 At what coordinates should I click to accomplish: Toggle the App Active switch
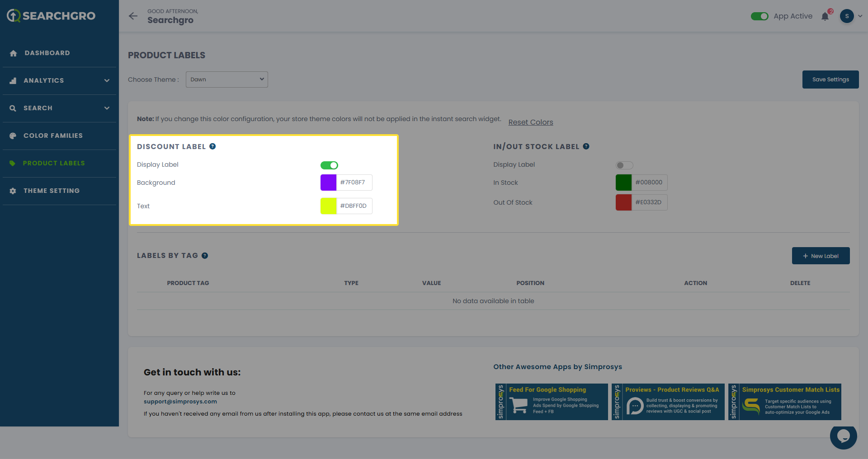pos(759,16)
